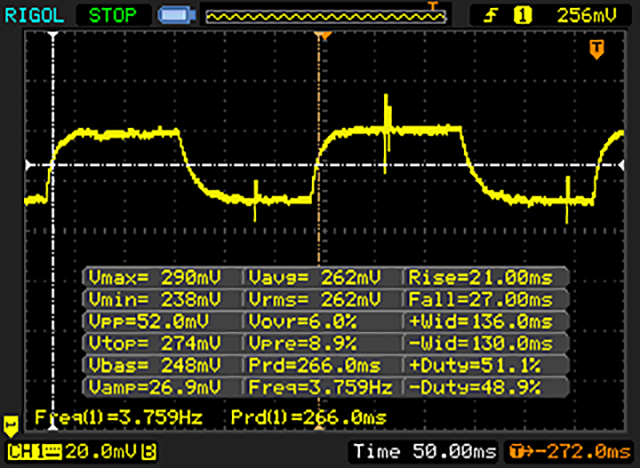Click the Fall=27.00ms measurement
The height and width of the screenshot is (468, 640).
tap(480, 300)
